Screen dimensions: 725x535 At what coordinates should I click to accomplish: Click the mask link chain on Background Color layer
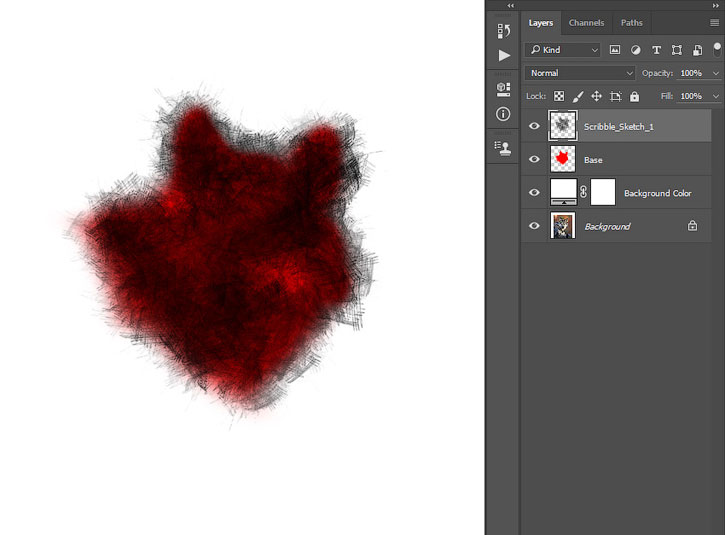click(584, 192)
